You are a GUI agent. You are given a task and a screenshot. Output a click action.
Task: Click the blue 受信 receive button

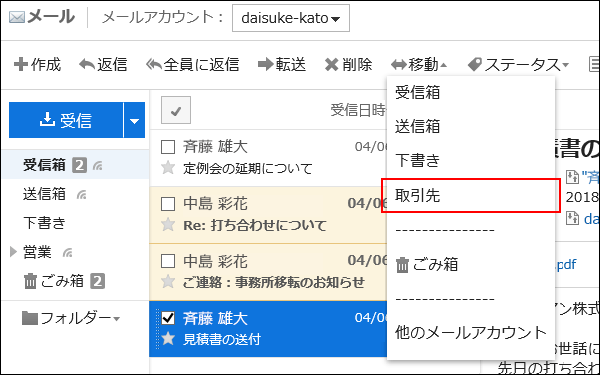(66, 120)
